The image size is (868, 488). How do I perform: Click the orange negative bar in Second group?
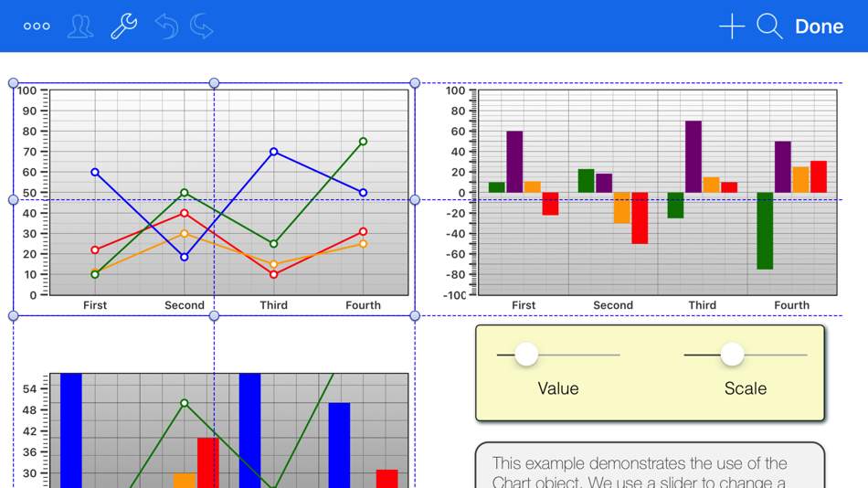(x=621, y=208)
